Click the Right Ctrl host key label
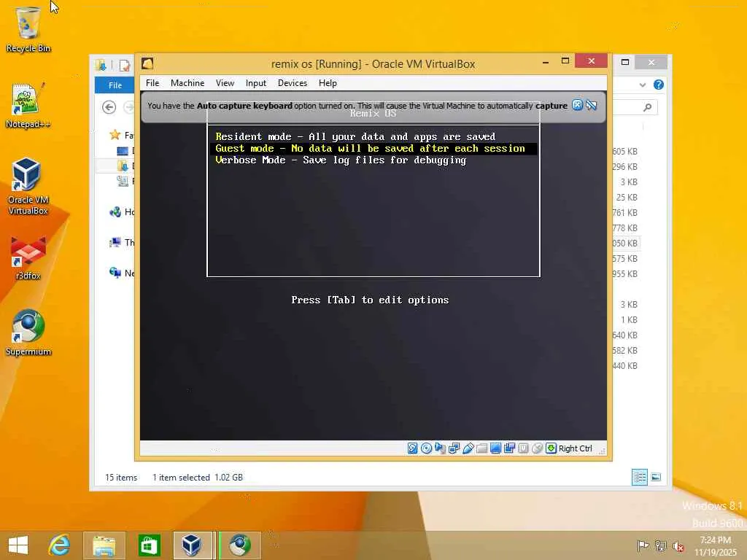Image resolution: width=747 pixels, height=560 pixels. click(x=575, y=448)
